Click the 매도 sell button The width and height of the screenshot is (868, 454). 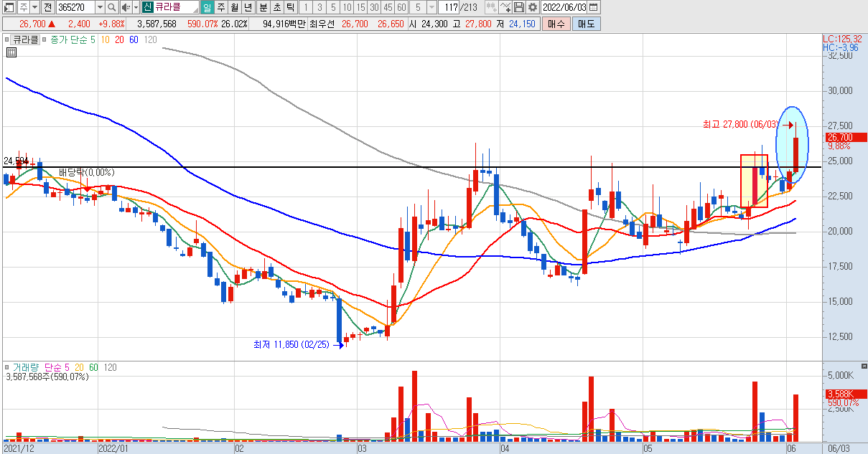[586, 24]
